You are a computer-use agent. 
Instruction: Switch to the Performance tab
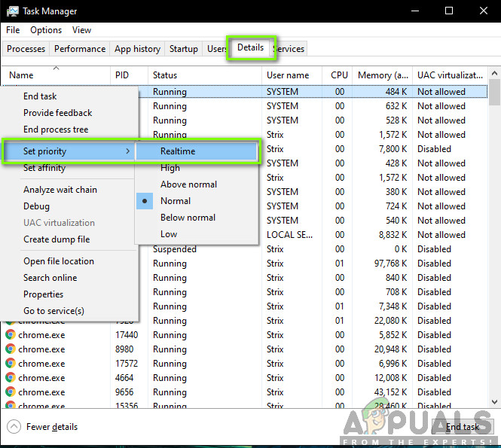[x=80, y=49]
